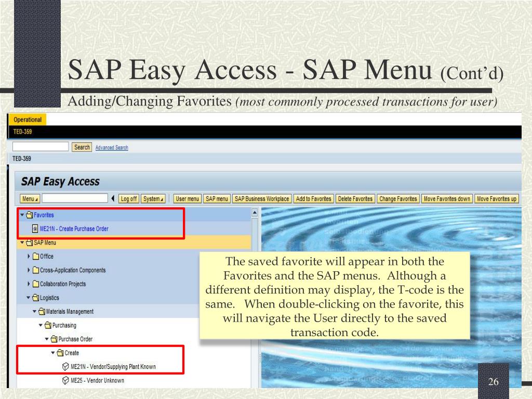Viewport: 532px width, 399px height.
Task: Collapse the Create node
Action: pyautogui.click(x=53, y=353)
